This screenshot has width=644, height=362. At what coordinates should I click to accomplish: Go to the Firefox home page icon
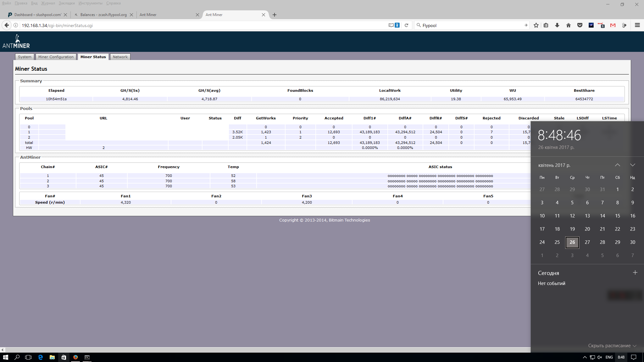pos(569,25)
